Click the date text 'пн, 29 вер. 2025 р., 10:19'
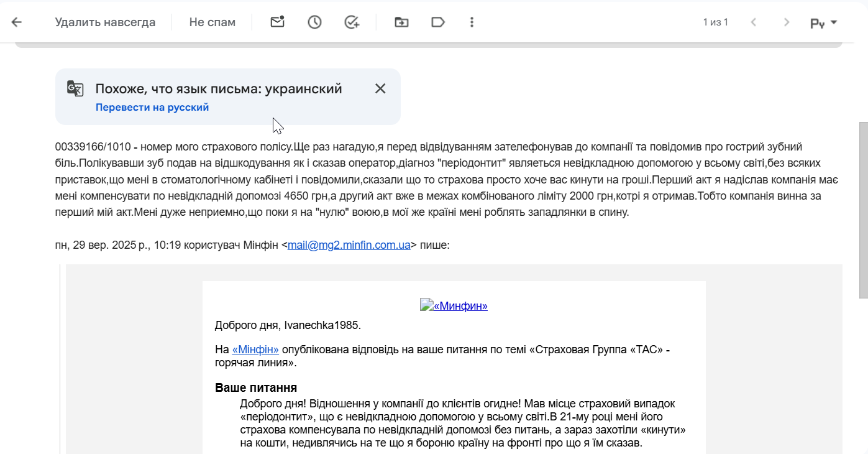This screenshot has width=868, height=454. coord(118,245)
